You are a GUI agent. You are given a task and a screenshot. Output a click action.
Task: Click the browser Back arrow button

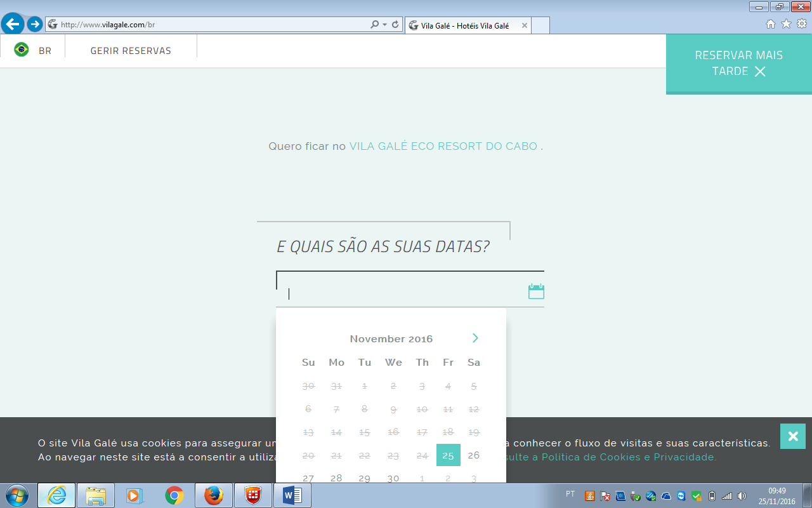tap(13, 24)
